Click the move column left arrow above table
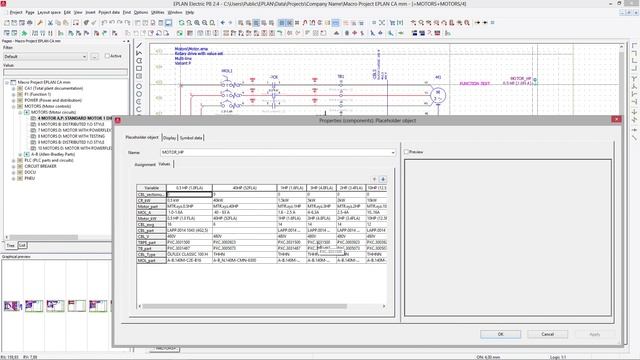Viewport: 640px width, 360px height. pos(374,179)
